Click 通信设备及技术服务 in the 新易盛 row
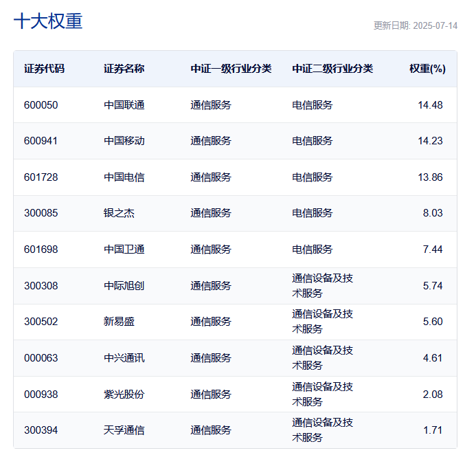476x466 pixels. pyautogui.click(x=322, y=322)
